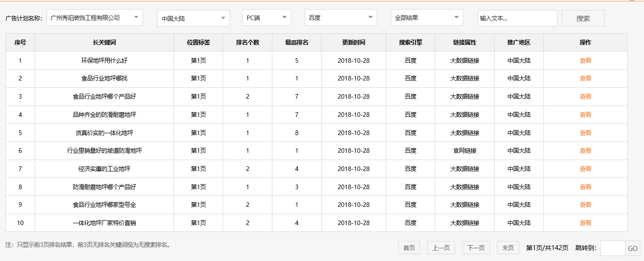Expand the 中国大陆 region dropdown
This screenshot has height=261, width=644.
coord(194,19)
